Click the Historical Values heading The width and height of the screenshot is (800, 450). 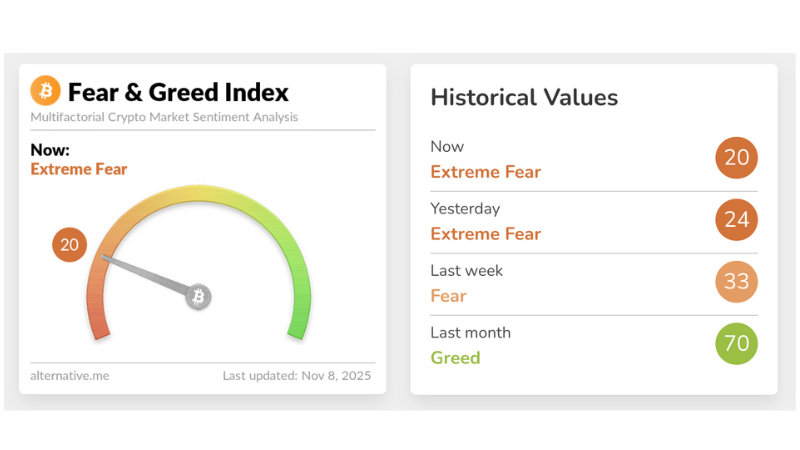524,97
